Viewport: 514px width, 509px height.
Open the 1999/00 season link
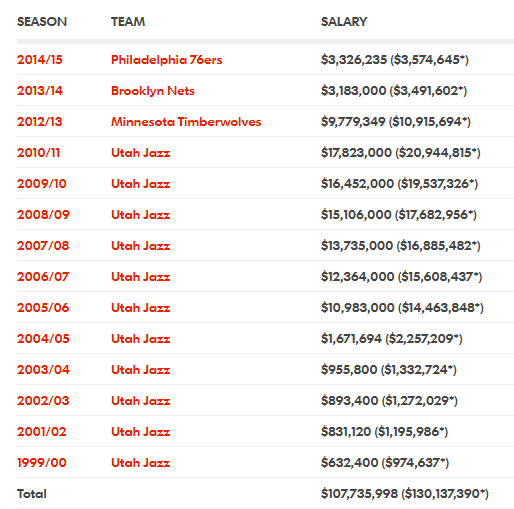click(x=42, y=463)
